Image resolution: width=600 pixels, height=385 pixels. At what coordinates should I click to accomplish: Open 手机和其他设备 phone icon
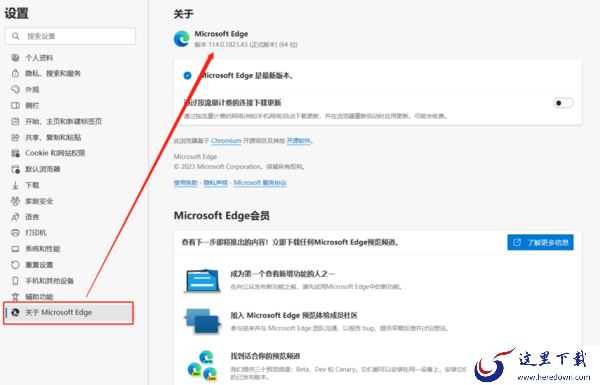[x=15, y=281]
